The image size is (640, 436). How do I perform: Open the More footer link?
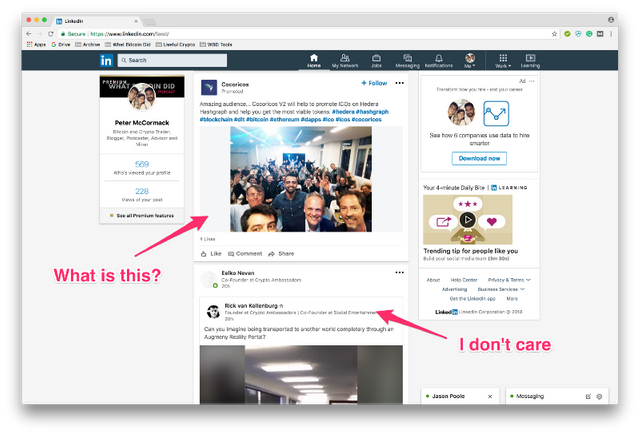[512, 298]
